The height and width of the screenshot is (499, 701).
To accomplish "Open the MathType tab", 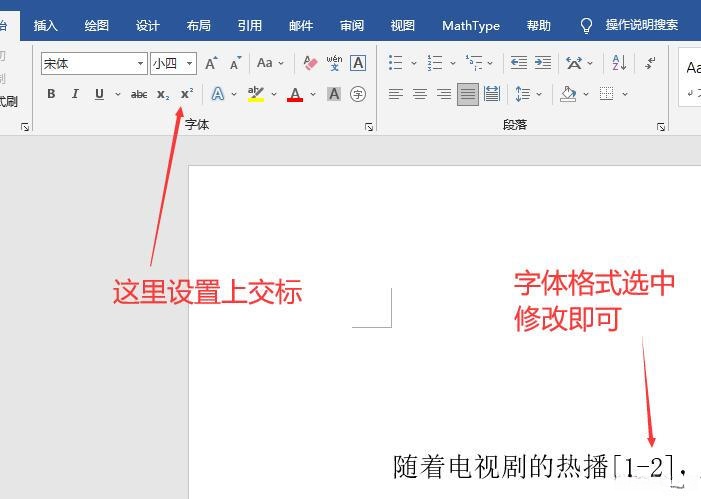I will click(x=471, y=25).
